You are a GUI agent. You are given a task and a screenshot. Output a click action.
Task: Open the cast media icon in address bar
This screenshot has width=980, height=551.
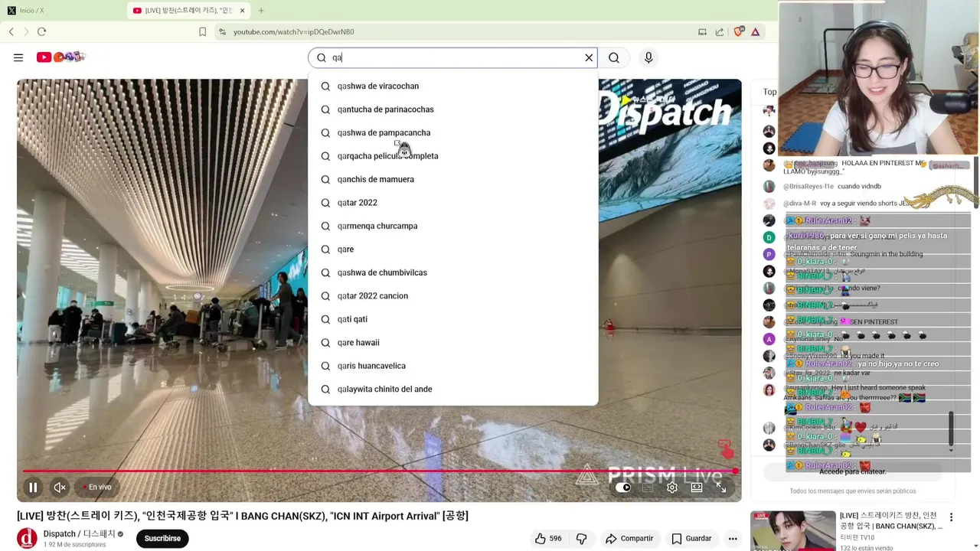coord(702,31)
